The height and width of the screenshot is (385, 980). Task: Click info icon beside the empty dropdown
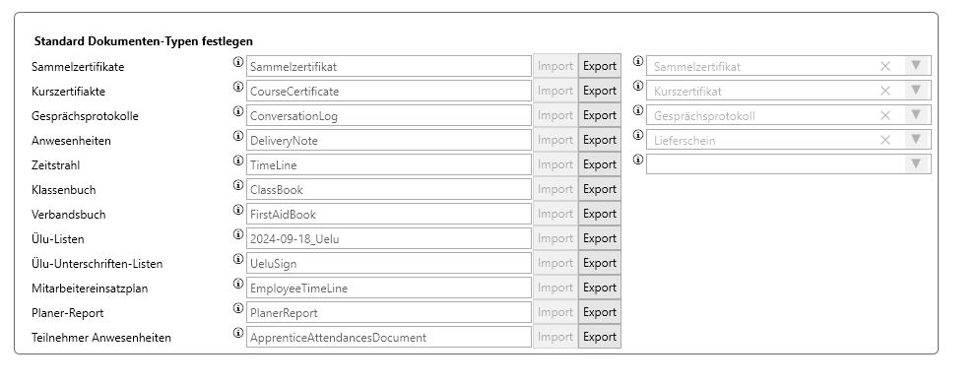point(638,160)
